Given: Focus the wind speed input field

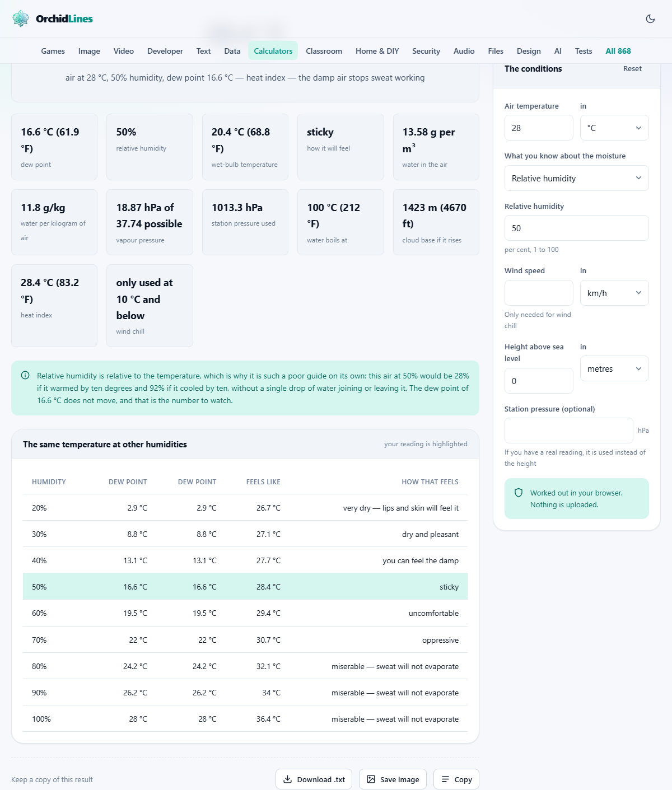Looking at the screenshot, I should coord(539,293).
